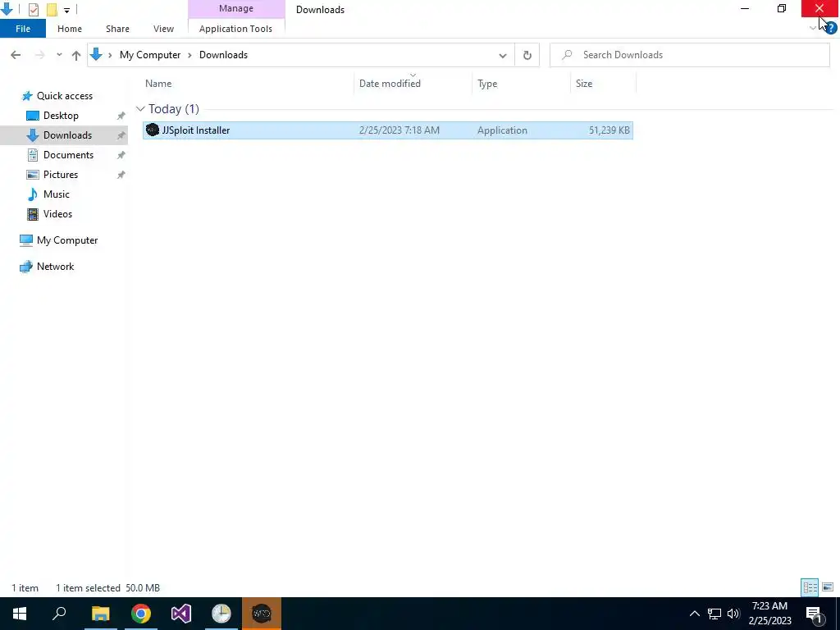The height and width of the screenshot is (630, 840).
Task: Switch to the Home ribbon tab
Action: tap(70, 29)
